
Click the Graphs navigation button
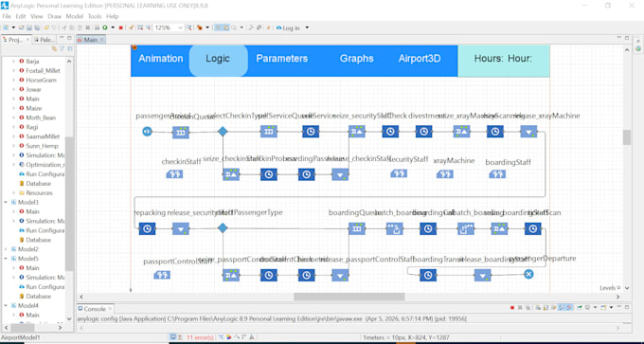[x=356, y=59]
